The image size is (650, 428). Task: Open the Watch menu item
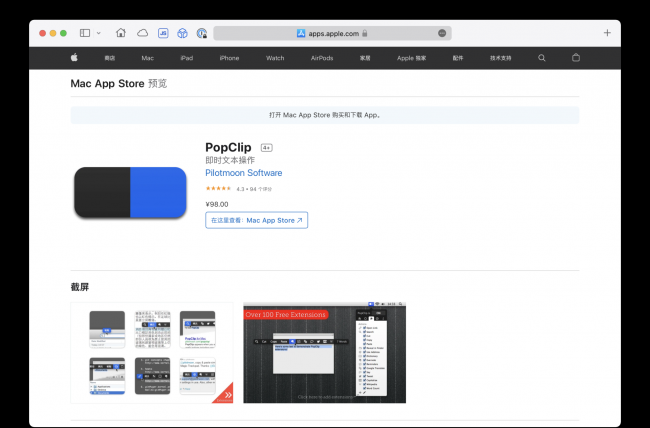tap(275, 58)
